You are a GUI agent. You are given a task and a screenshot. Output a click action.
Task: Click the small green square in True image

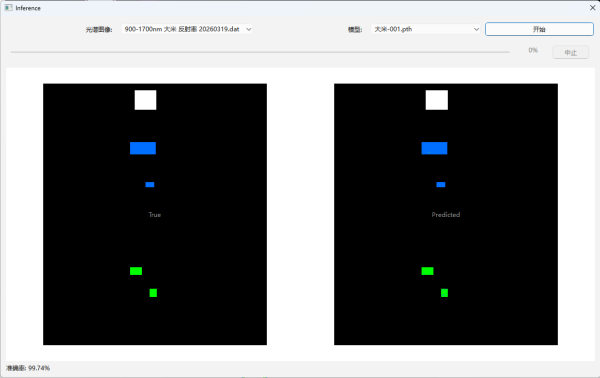click(153, 293)
